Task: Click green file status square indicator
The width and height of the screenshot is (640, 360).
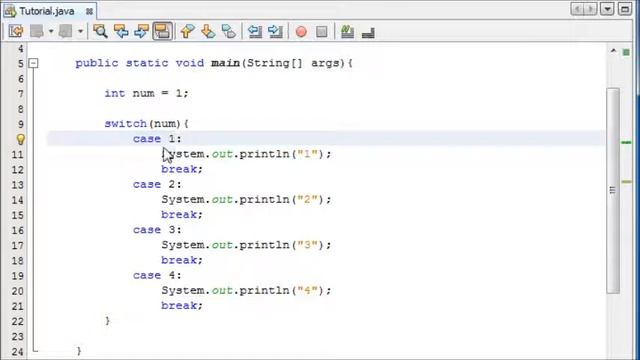Action: tap(626, 52)
